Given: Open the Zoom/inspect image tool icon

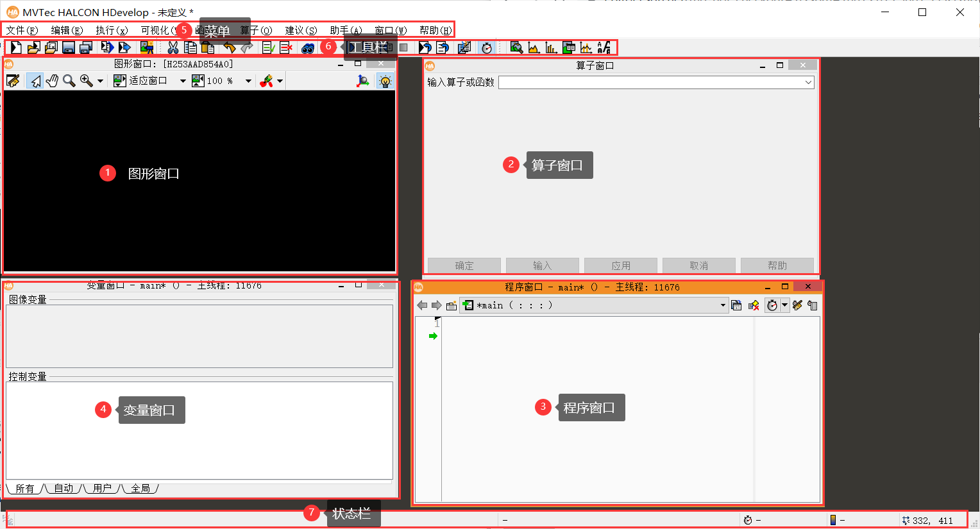Looking at the screenshot, I should point(516,47).
